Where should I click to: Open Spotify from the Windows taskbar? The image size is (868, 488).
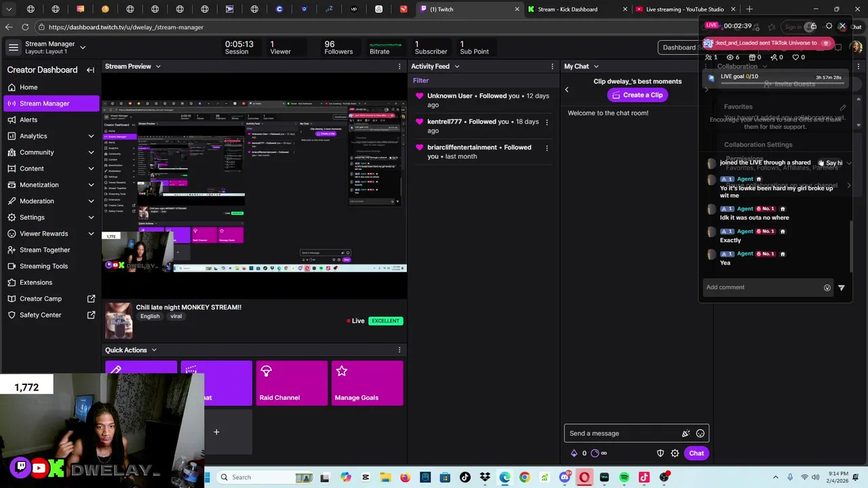coord(624,477)
